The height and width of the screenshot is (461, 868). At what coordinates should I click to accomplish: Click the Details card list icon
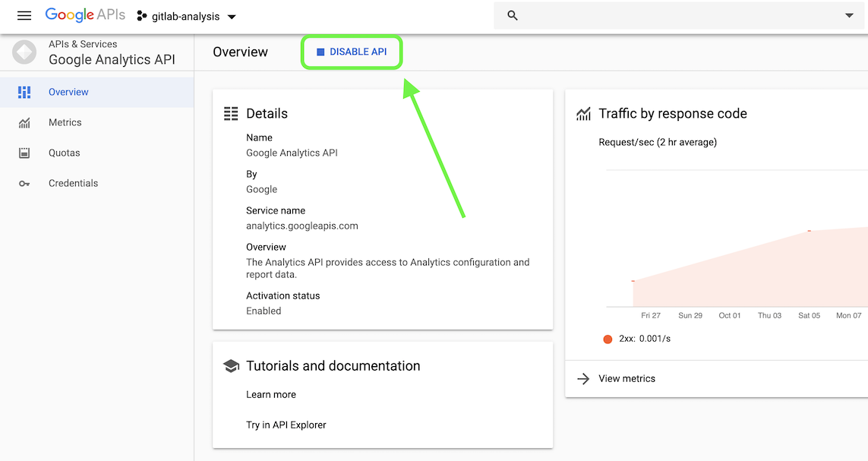pos(231,113)
